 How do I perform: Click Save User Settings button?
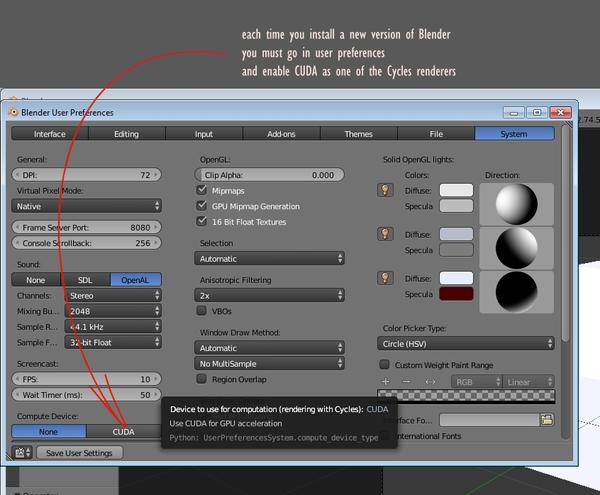click(80, 453)
